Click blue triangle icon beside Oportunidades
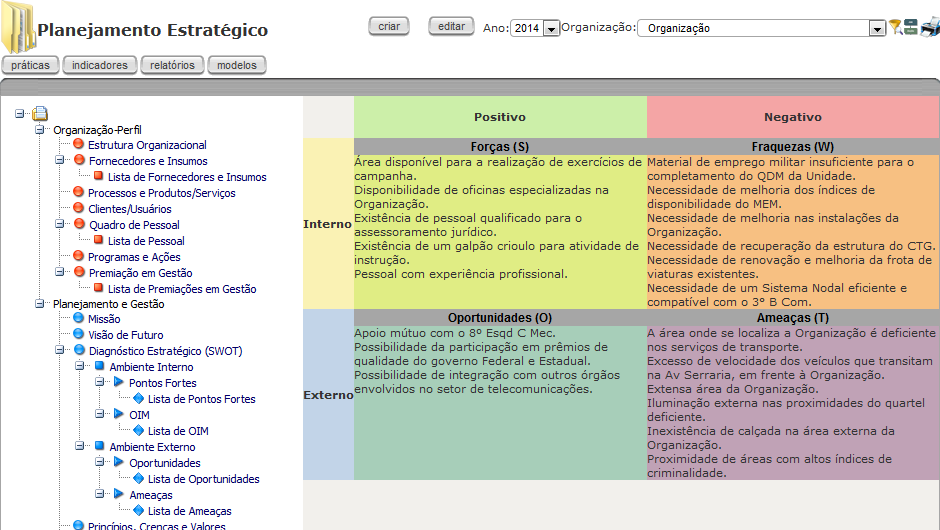Viewport: 940px width, 530px height. (119, 462)
